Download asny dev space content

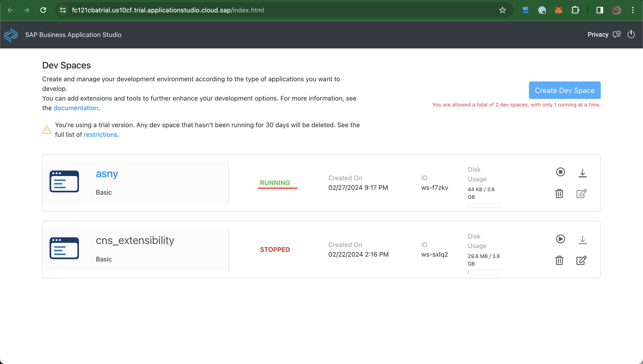tap(582, 173)
